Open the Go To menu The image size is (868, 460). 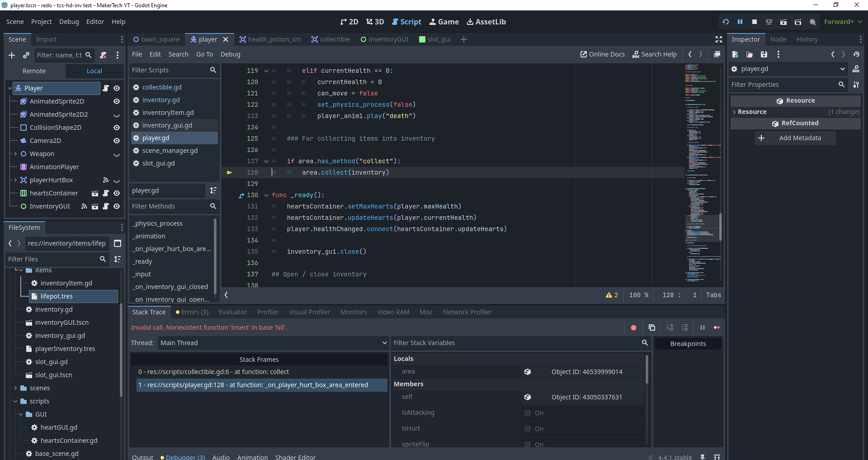point(204,54)
